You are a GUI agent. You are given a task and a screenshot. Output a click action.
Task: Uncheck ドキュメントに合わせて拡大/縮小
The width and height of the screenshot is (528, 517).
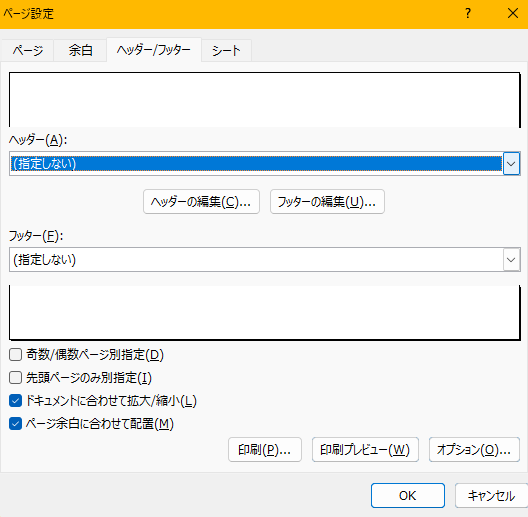coord(15,401)
